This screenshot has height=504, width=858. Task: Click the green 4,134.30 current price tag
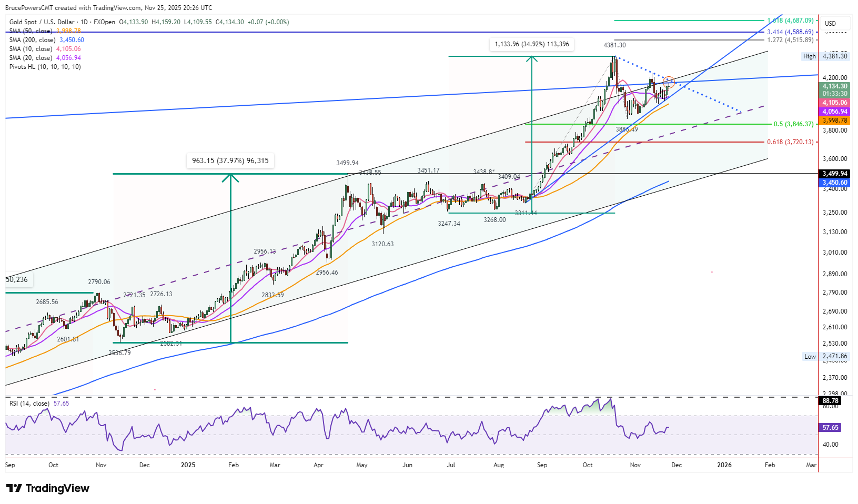click(835, 86)
